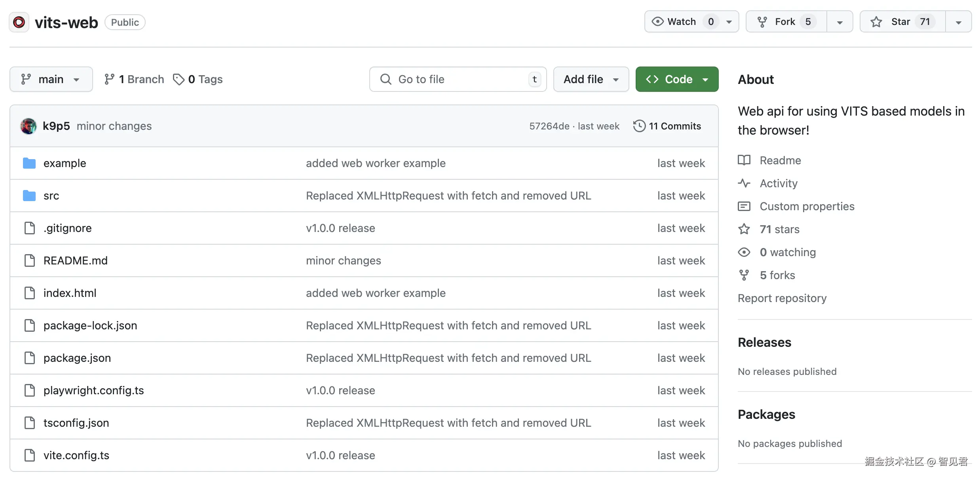Click the Custom properties icon

coord(744,206)
